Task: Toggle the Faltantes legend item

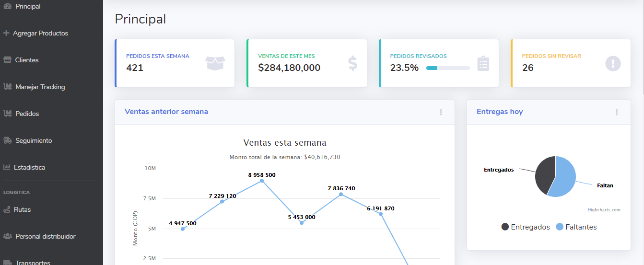Action: click(x=576, y=227)
